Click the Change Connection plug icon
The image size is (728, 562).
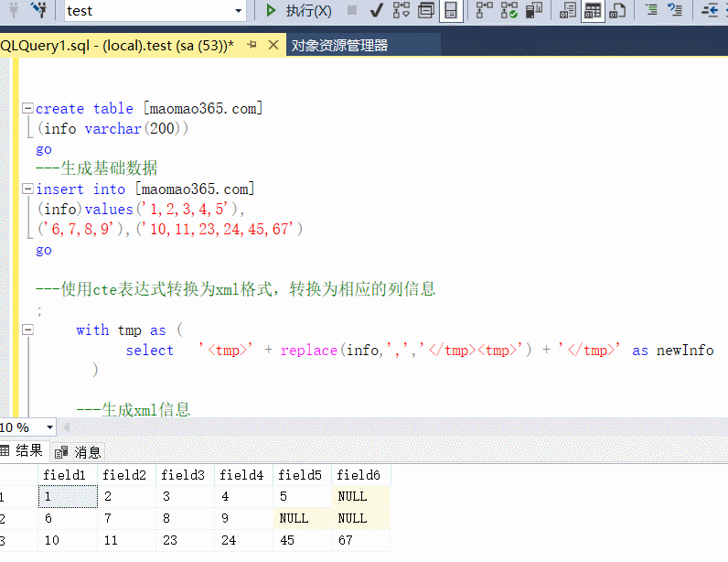(39, 11)
